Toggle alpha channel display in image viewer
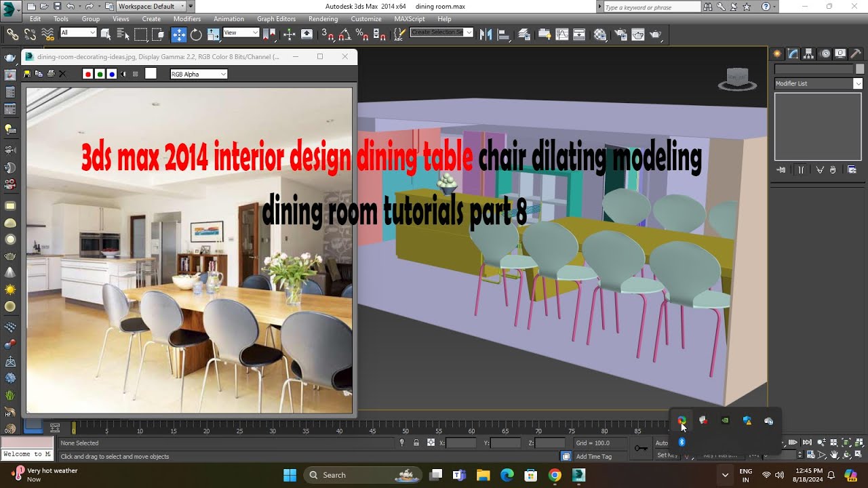868x488 pixels. point(123,74)
